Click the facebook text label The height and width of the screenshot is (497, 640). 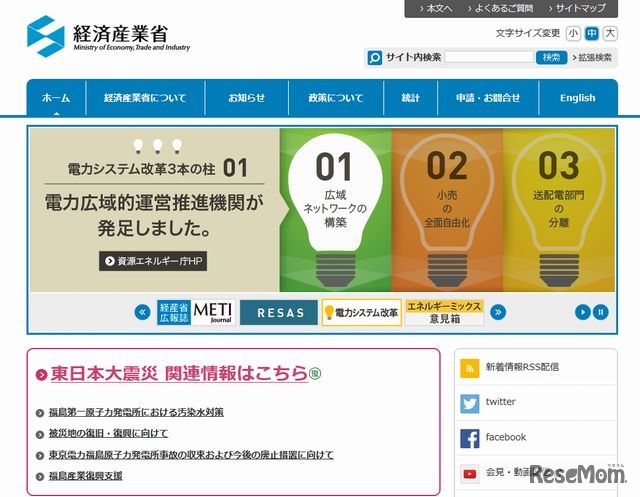pyautogui.click(x=506, y=437)
